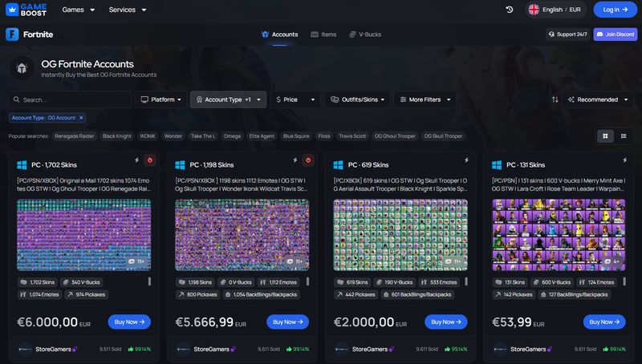
Task: Select the Wonder popular search
Action: 173,135
